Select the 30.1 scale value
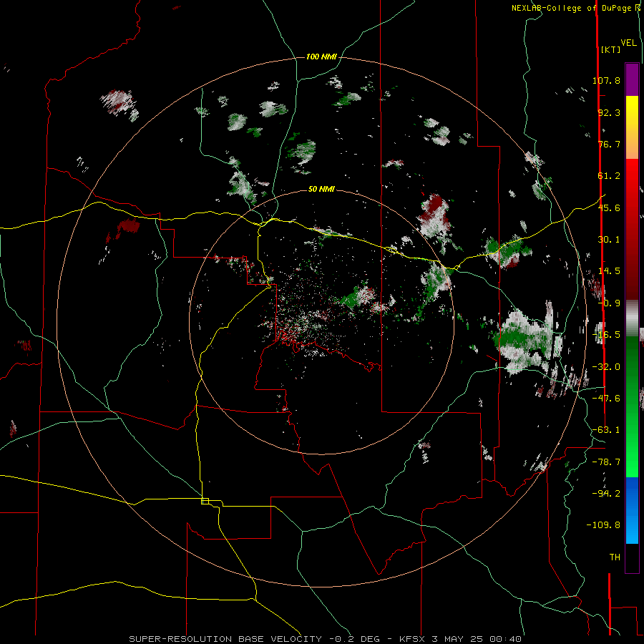Image resolution: width=644 pixels, height=644 pixels. (609, 239)
